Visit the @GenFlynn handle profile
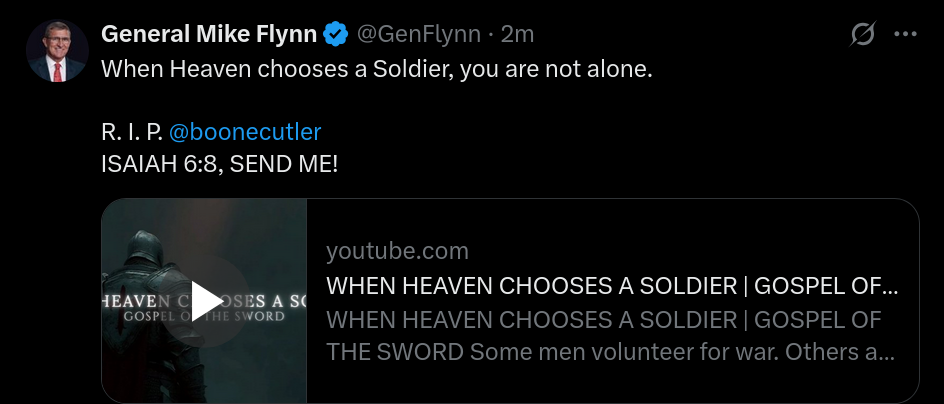 [420, 34]
